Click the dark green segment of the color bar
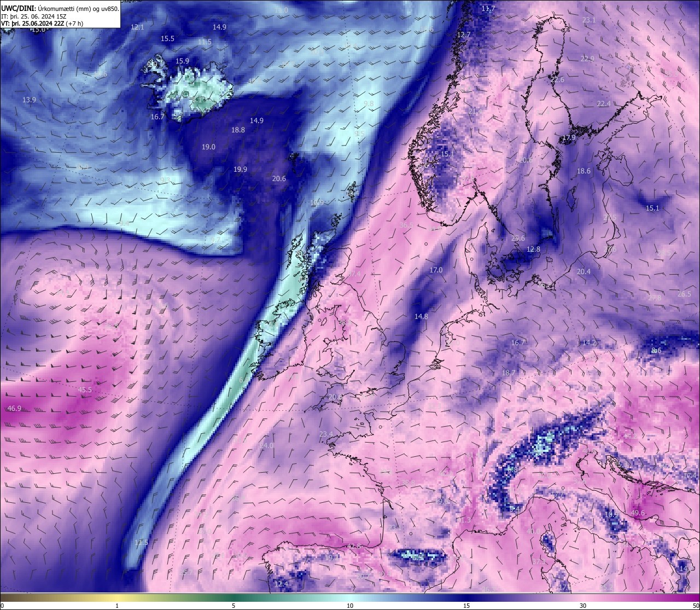Image resolution: width=700 pixels, height=610 pixels. click(234, 597)
